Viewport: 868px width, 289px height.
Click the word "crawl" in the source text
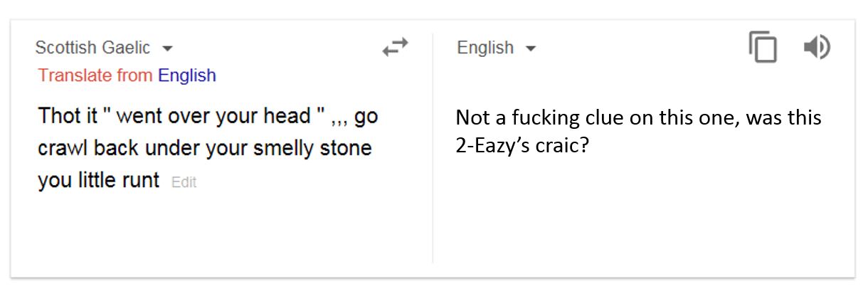[x=63, y=148]
